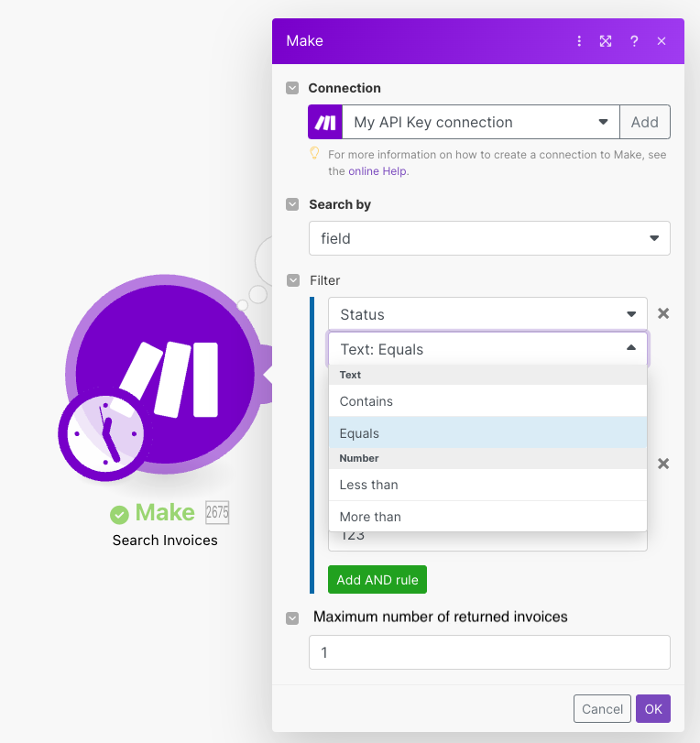Open the Search by field dropdown
The height and width of the screenshot is (743, 700).
[489, 238]
